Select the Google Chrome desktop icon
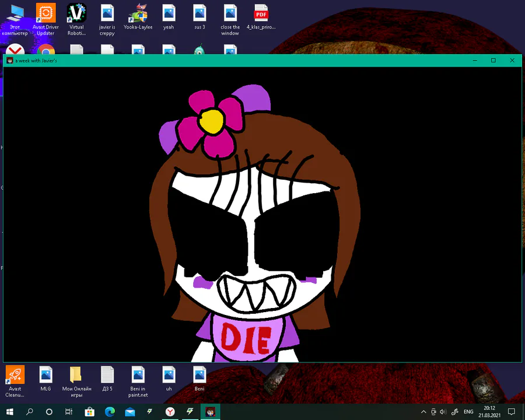Viewport: 525px width, 420px height. [x=46, y=50]
